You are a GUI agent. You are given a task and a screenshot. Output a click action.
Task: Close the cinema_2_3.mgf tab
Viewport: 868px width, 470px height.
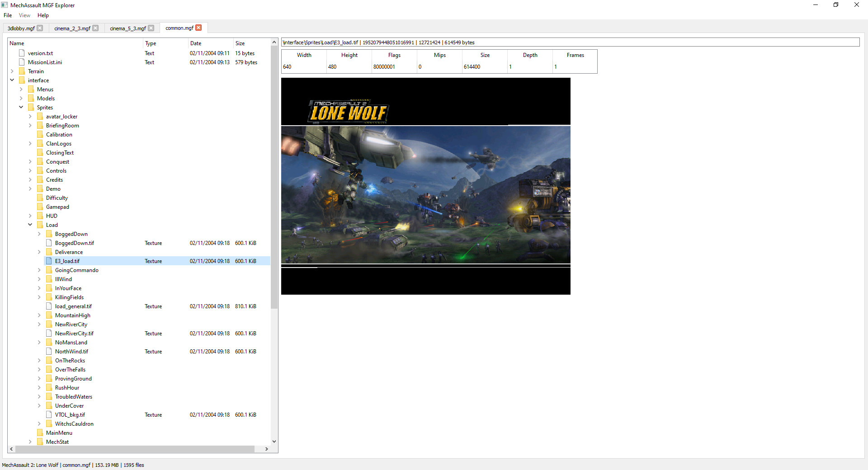pos(95,28)
